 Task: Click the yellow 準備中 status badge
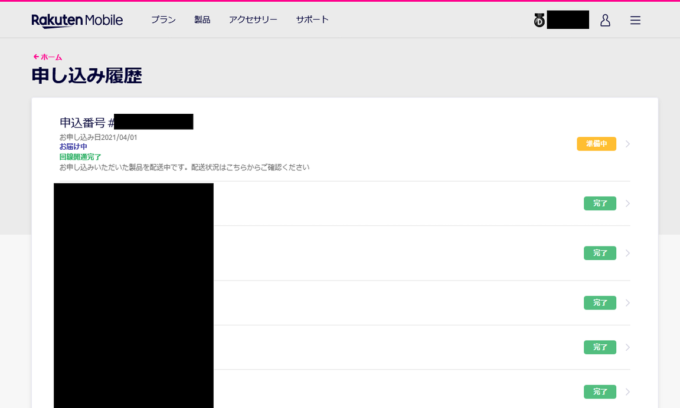click(x=596, y=144)
